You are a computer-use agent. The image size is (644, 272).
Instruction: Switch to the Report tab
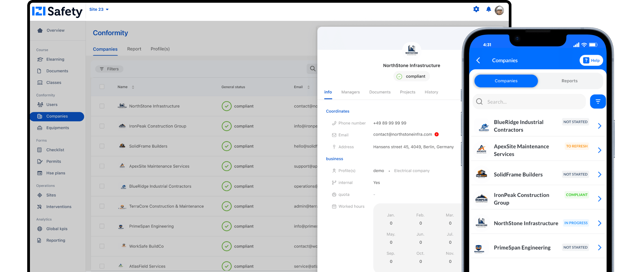click(x=134, y=49)
